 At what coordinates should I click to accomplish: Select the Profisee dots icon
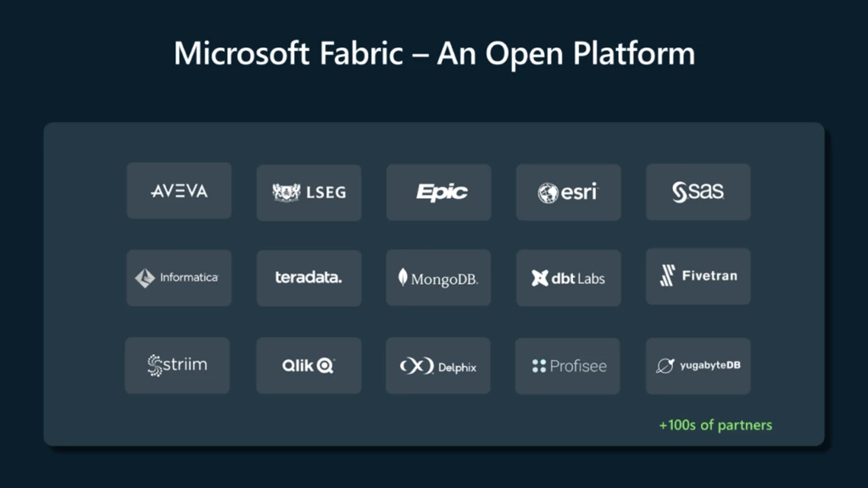click(x=540, y=365)
